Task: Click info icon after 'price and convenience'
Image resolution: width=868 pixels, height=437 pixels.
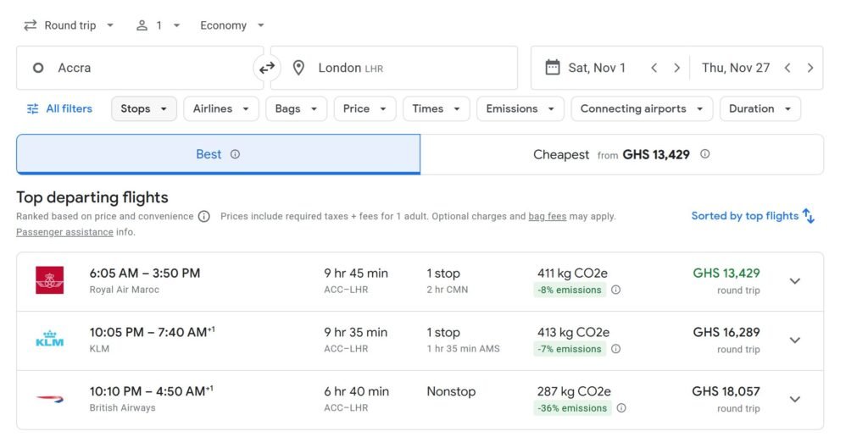Action: (204, 216)
